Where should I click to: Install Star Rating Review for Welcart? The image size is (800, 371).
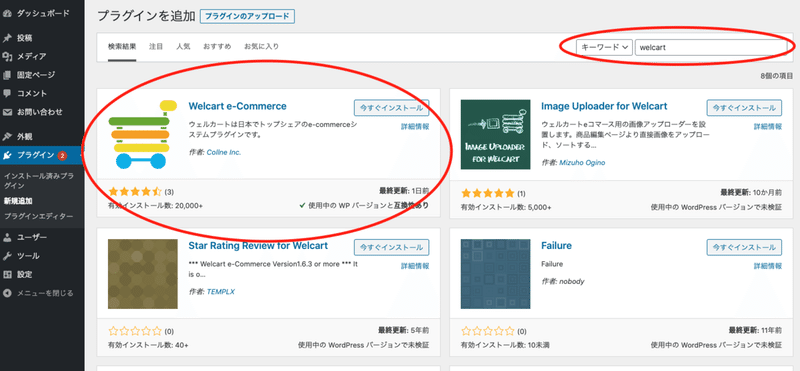point(391,248)
